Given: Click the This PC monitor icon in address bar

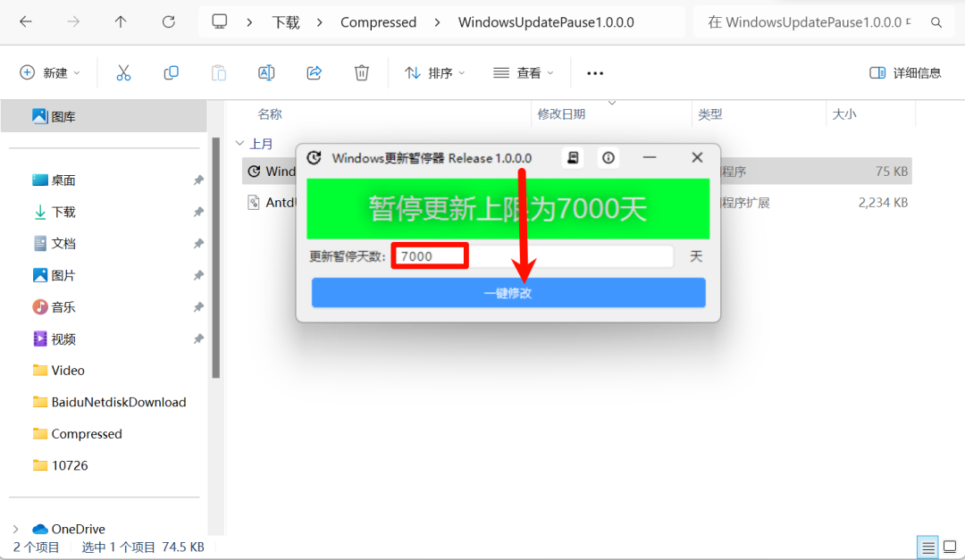Looking at the screenshot, I should [220, 21].
